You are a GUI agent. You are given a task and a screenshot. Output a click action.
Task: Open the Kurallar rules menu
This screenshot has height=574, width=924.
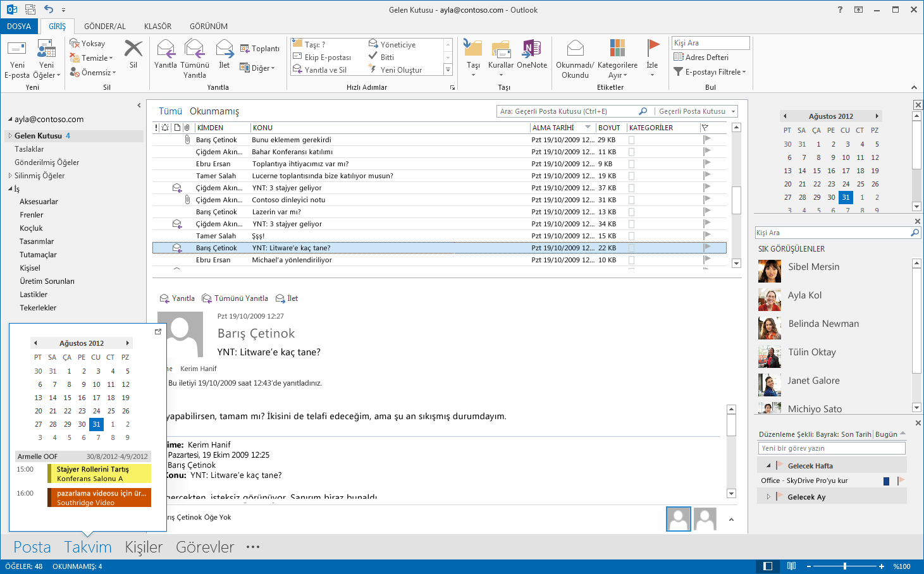click(x=501, y=58)
